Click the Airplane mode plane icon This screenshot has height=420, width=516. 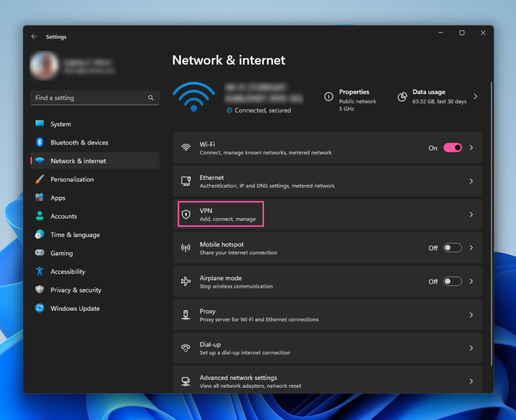point(186,282)
